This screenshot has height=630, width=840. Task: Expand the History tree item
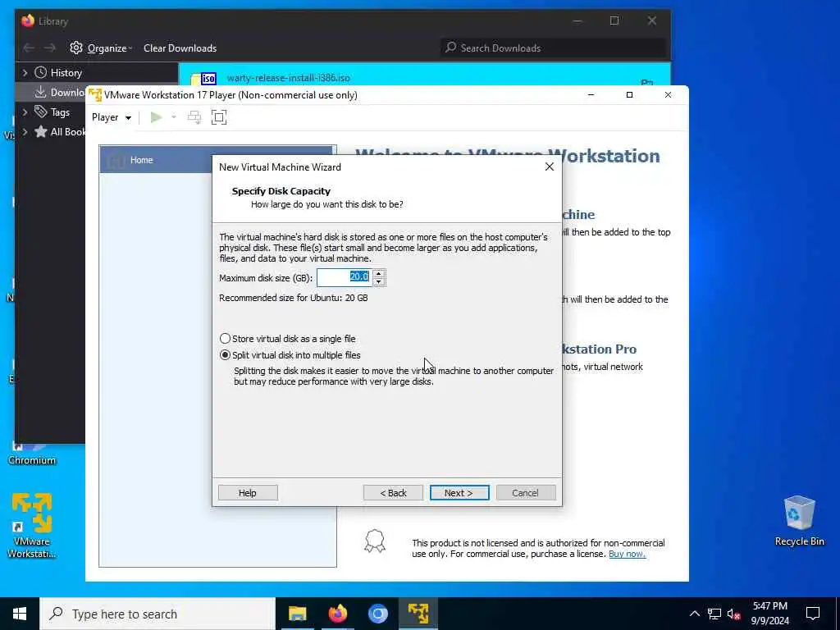(25, 72)
